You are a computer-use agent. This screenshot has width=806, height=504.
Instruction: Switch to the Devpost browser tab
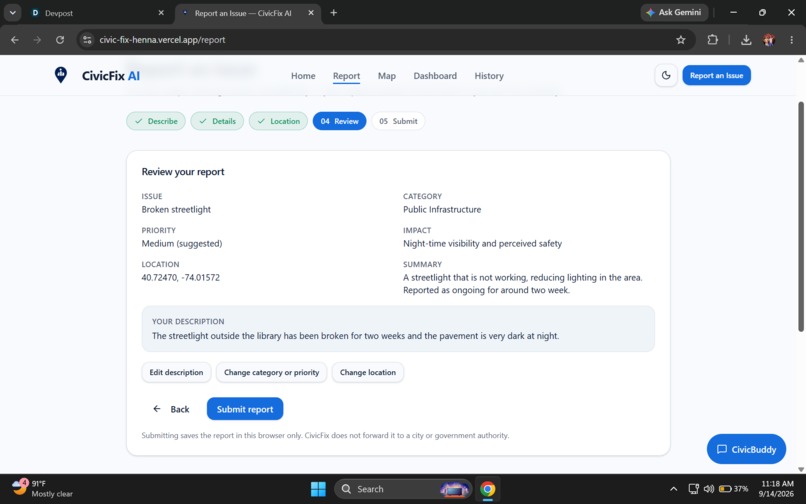point(97,13)
